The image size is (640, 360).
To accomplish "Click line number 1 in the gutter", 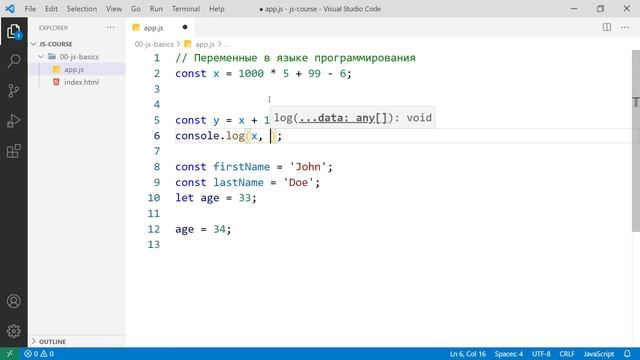I will coord(157,58).
